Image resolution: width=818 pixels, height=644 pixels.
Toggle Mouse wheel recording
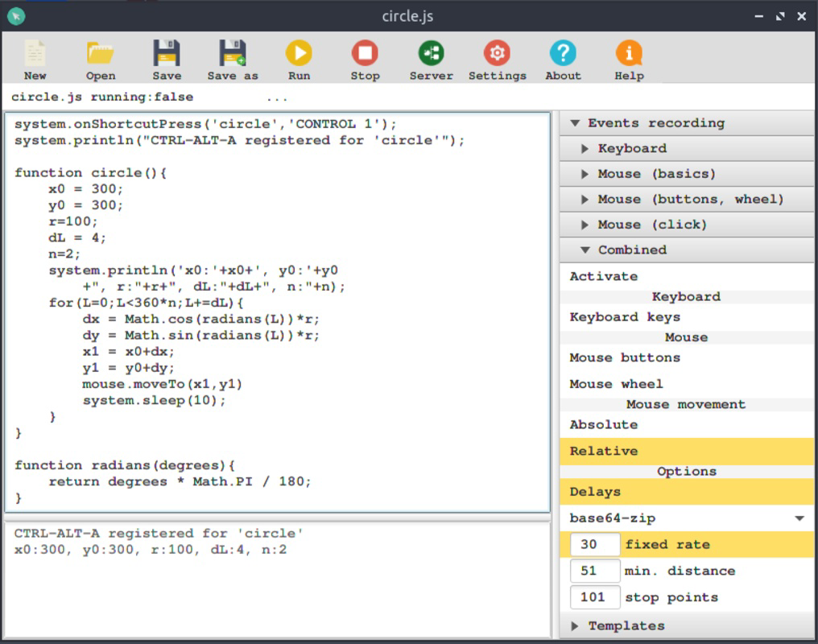click(x=686, y=384)
